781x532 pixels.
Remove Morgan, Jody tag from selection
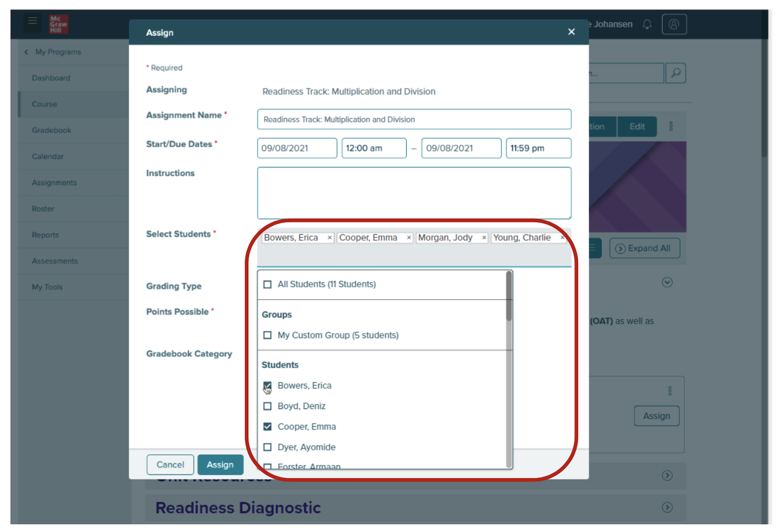point(484,238)
